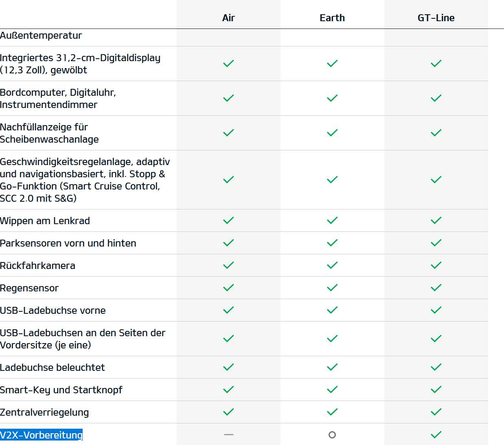Click GT-Line checkmark for Ladebuchse beleuchtet
Screen dimensions: 504x445
436,367
